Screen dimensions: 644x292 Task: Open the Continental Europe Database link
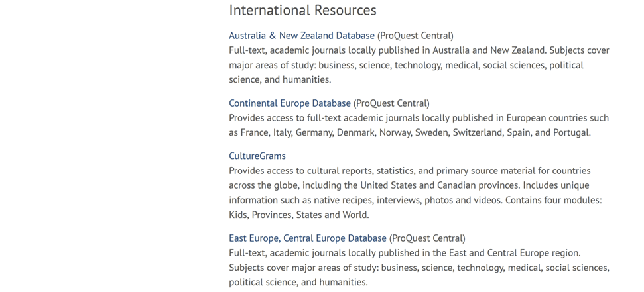289,103
